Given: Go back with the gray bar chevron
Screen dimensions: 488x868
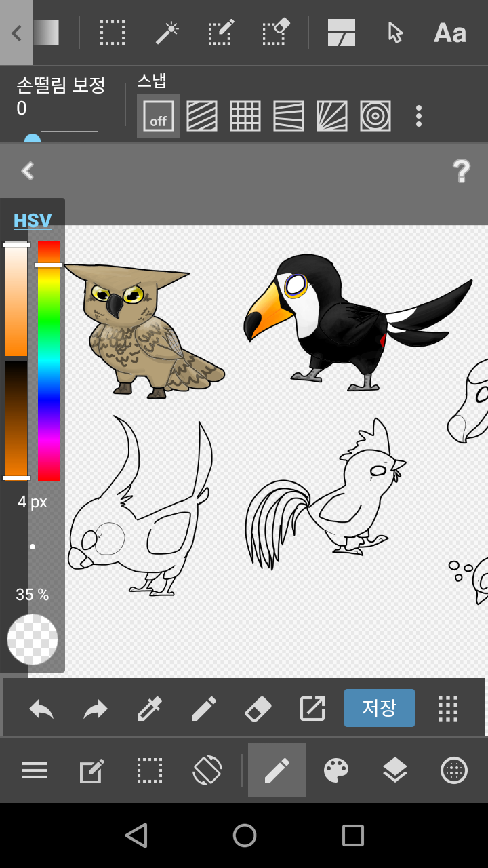Looking at the screenshot, I should click(27, 171).
